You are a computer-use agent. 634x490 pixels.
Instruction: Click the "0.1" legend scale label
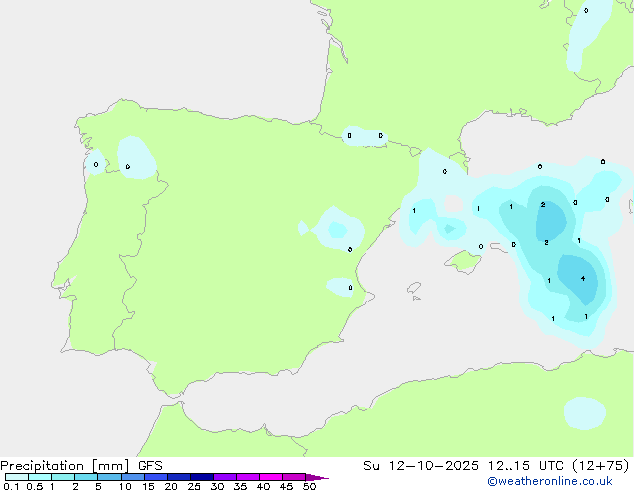[x=11, y=486]
